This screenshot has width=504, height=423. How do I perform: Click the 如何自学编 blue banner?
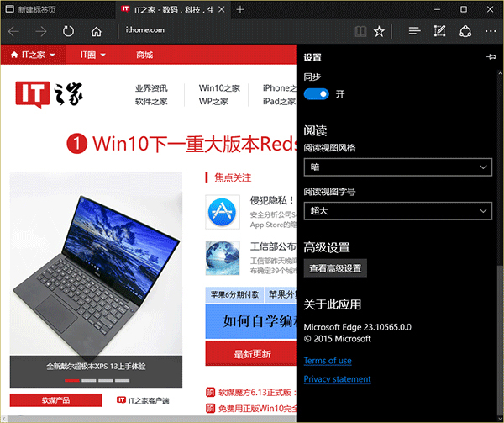click(x=250, y=322)
